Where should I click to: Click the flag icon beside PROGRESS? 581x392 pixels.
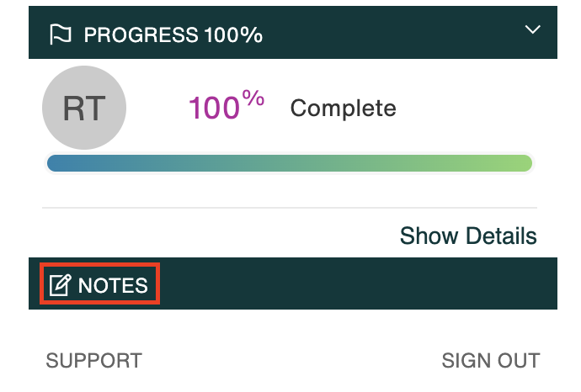[60, 34]
